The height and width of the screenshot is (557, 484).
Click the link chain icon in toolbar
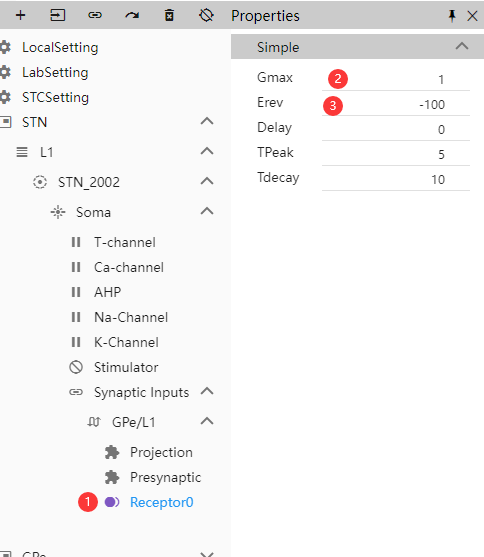(x=95, y=15)
